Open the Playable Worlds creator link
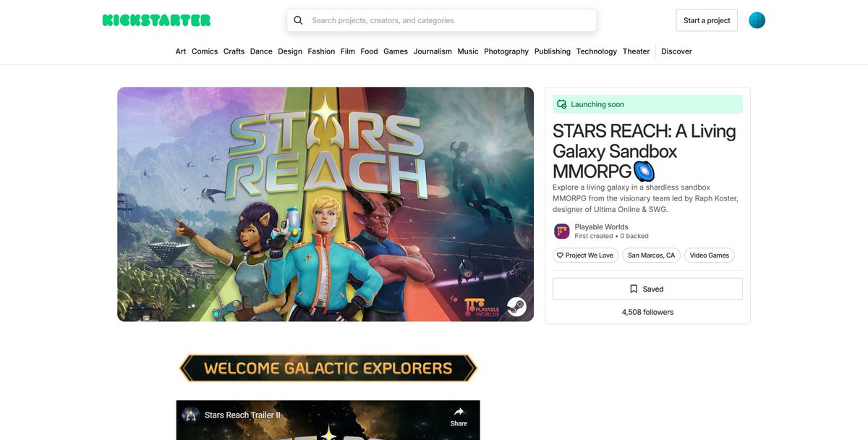Viewport: 868px width, 440px height. tap(601, 227)
